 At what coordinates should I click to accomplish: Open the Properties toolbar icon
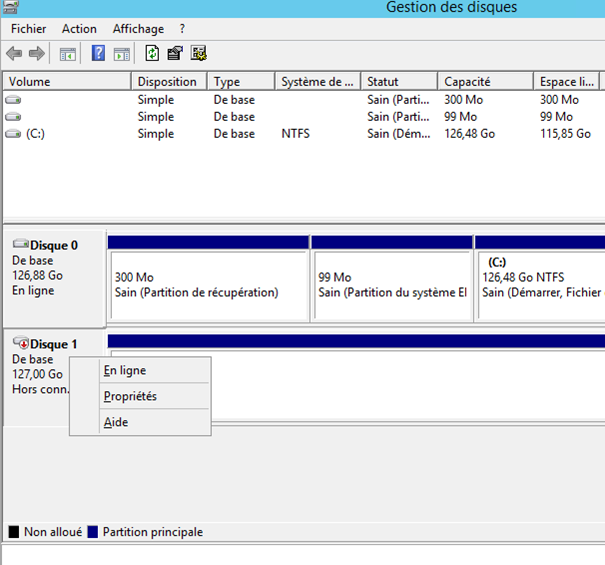[175, 54]
